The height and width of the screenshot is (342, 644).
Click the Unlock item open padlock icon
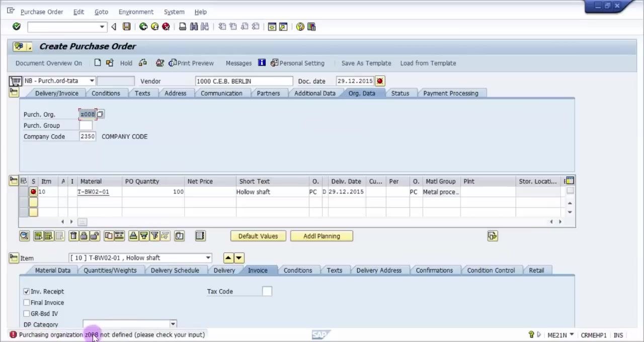click(x=95, y=236)
